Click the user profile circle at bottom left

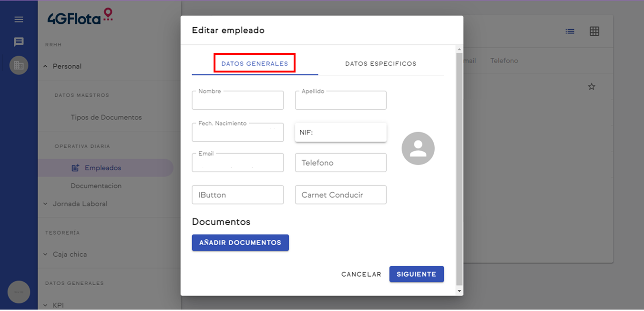[19, 292]
